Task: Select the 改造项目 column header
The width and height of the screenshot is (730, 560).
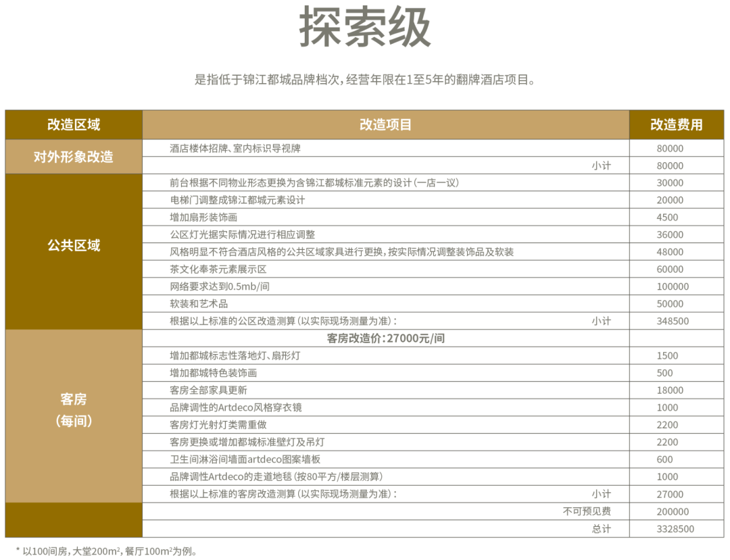Action: (x=385, y=125)
